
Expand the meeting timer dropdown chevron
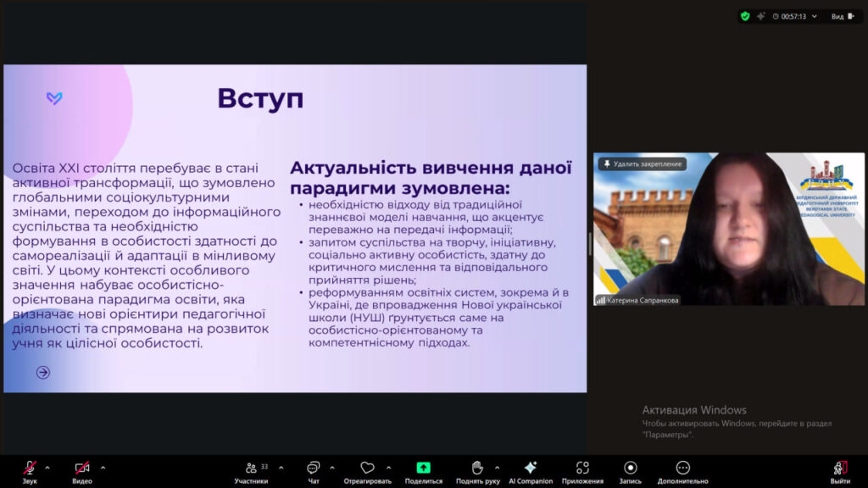point(815,16)
